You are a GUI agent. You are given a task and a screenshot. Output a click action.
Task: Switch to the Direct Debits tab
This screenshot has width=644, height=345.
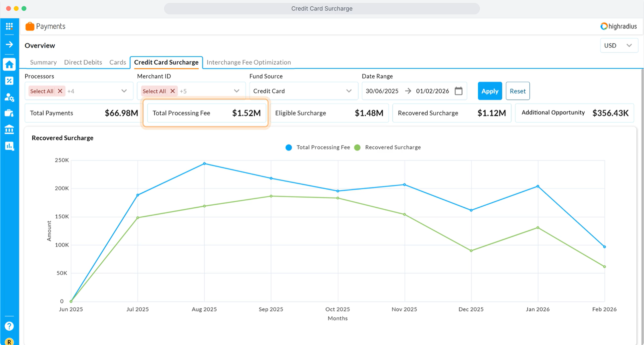[83, 62]
